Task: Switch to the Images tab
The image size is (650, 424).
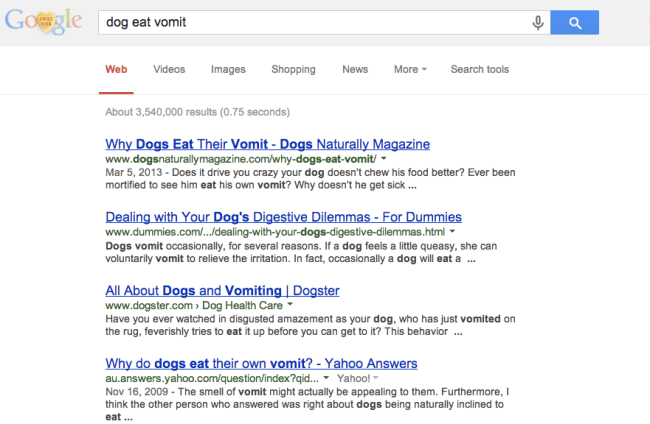Action: [228, 70]
